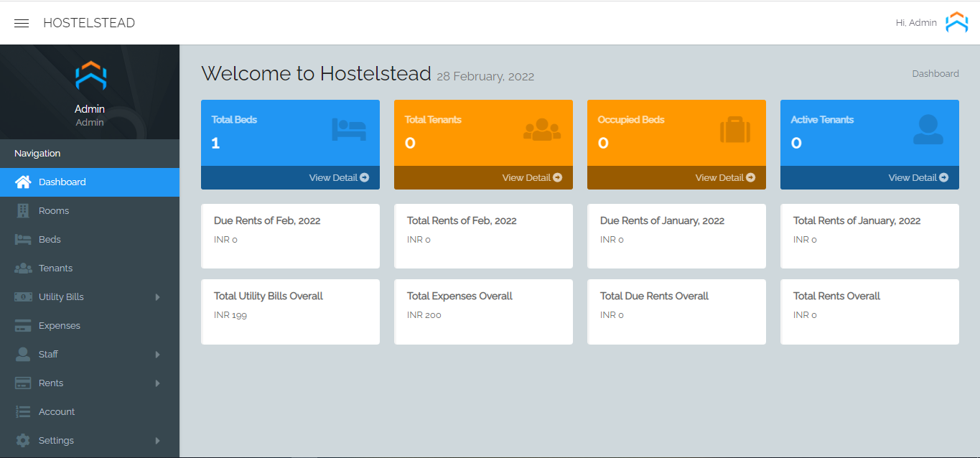Image resolution: width=980 pixels, height=458 pixels.
Task: Click the Hostelstead logo in top right
Action: [x=956, y=23]
